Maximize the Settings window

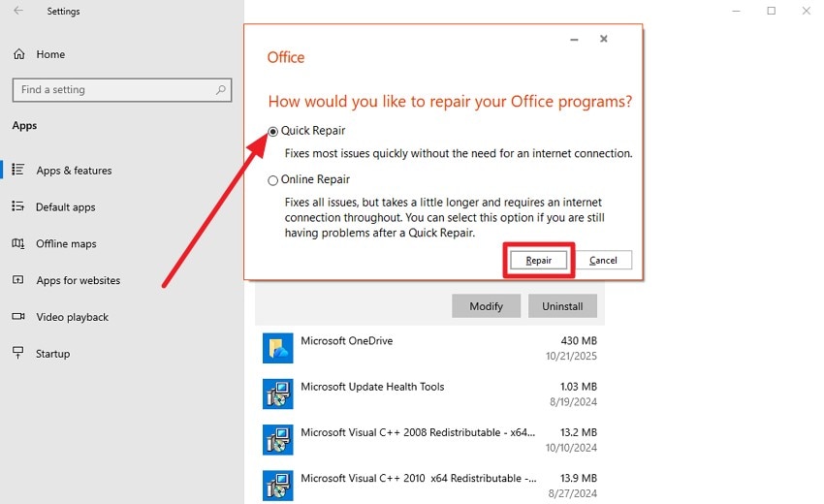(x=772, y=11)
